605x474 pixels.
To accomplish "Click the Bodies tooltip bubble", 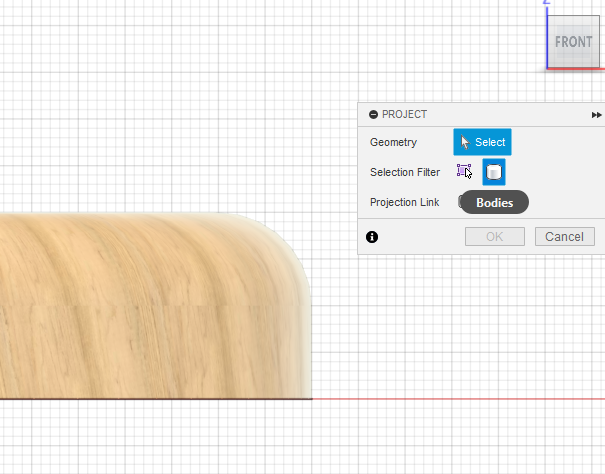I will (494, 202).
